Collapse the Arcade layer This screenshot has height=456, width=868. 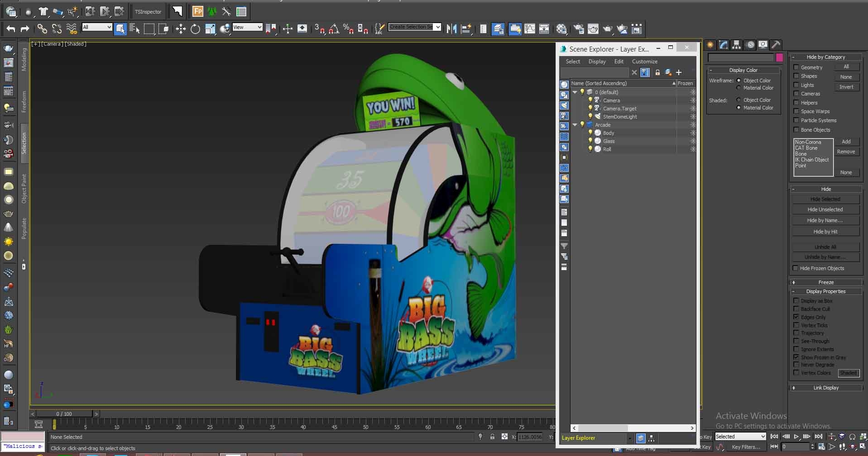[x=575, y=125]
